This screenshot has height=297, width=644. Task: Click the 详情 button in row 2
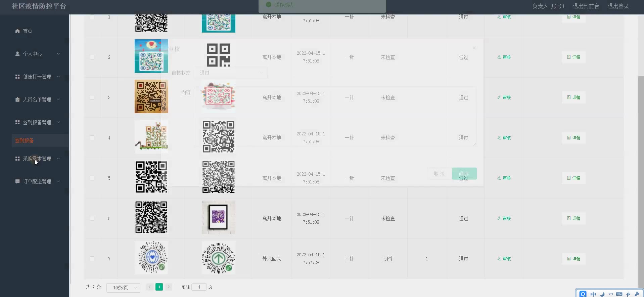pos(573,57)
